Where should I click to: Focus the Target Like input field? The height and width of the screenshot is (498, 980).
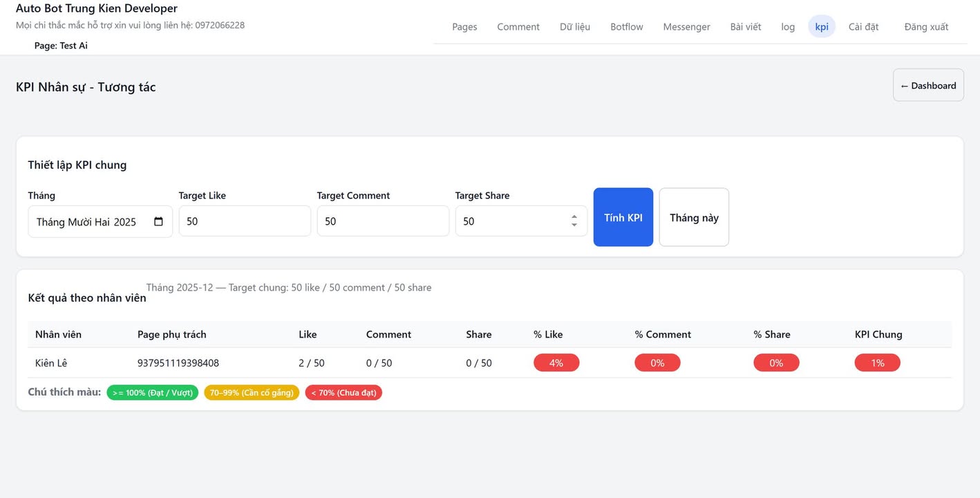245,221
